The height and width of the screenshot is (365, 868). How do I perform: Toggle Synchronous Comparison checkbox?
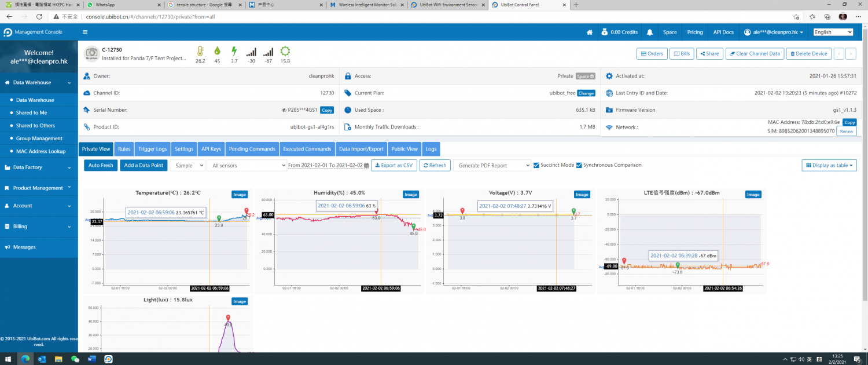click(x=579, y=165)
